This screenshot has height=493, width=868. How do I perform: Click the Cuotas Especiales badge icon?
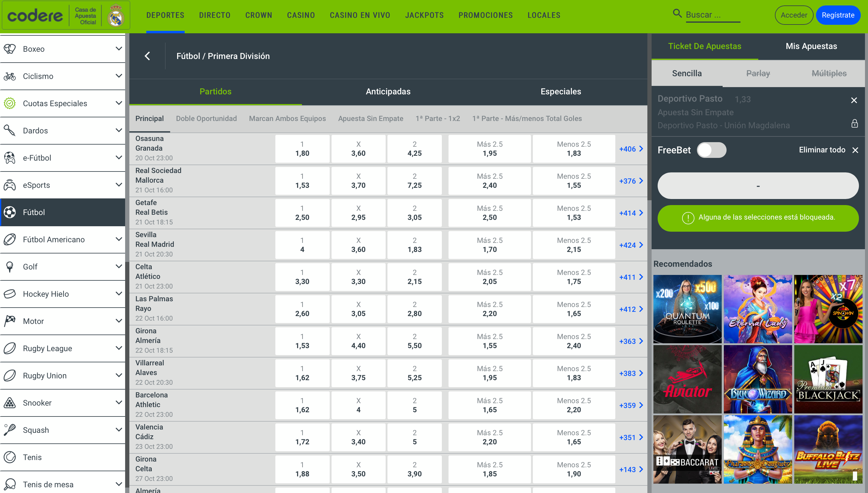(x=10, y=103)
